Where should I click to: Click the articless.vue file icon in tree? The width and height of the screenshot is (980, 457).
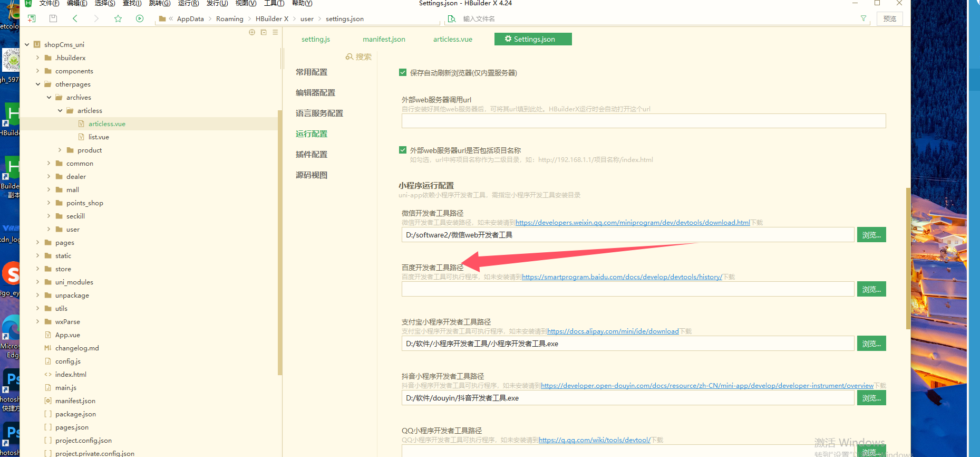pos(81,123)
